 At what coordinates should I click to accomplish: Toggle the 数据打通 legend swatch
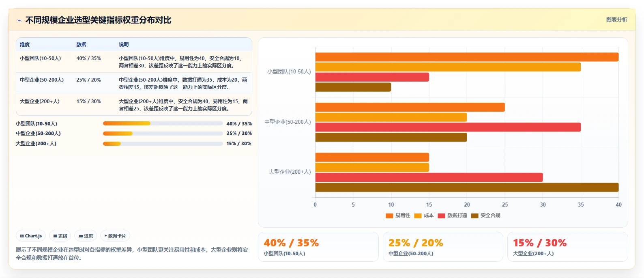click(442, 216)
